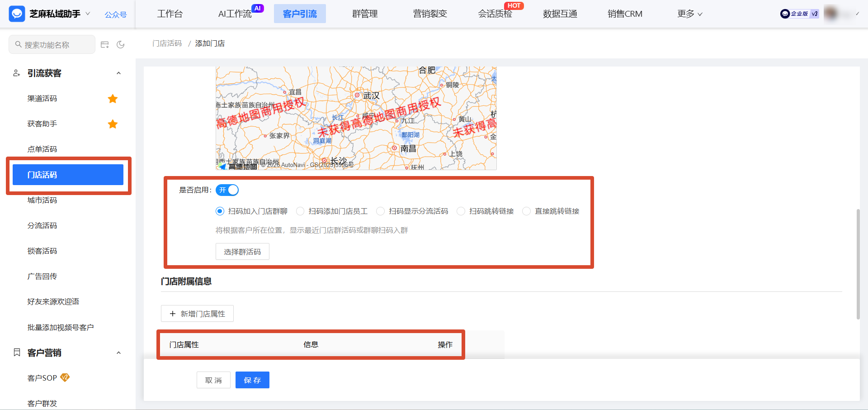Open the 销售CRM tab

click(625, 14)
